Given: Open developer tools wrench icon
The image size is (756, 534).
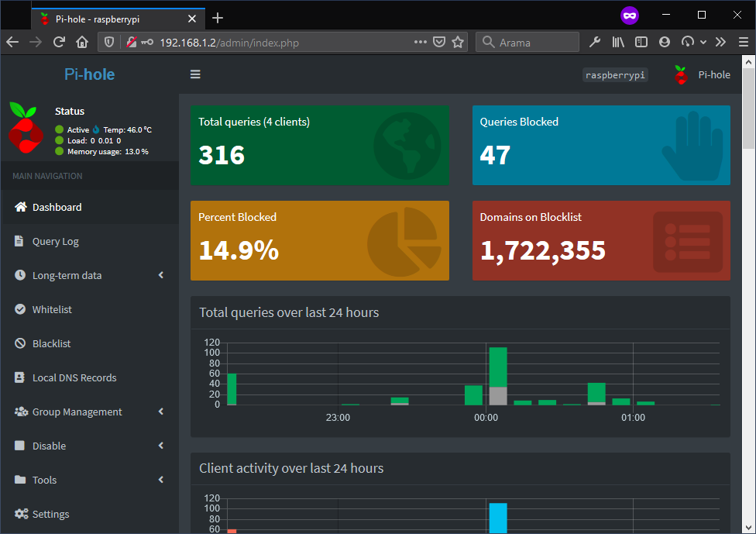Looking at the screenshot, I should (594, 43).
